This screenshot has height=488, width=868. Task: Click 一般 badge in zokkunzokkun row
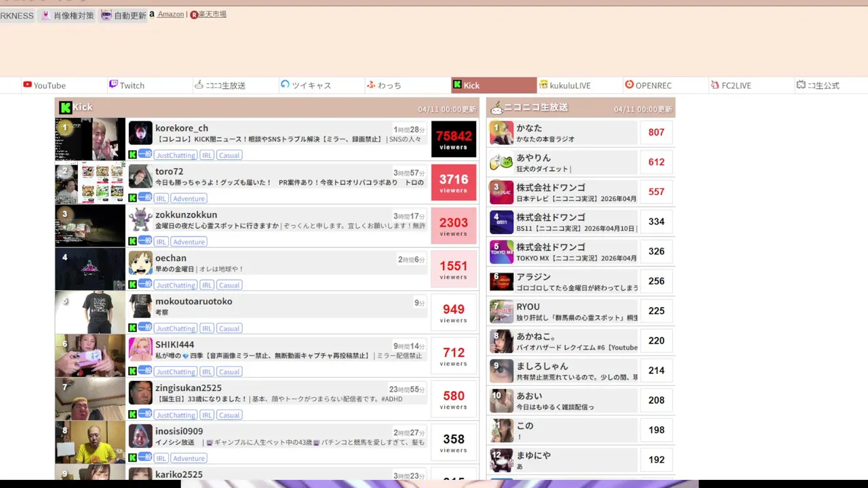pos(145,241)
